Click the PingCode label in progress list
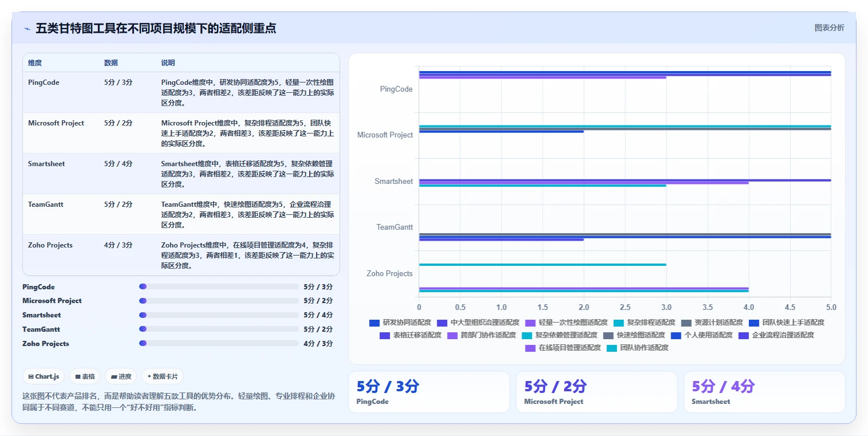This screenshot has height=436, width=868. click(38, 286)
